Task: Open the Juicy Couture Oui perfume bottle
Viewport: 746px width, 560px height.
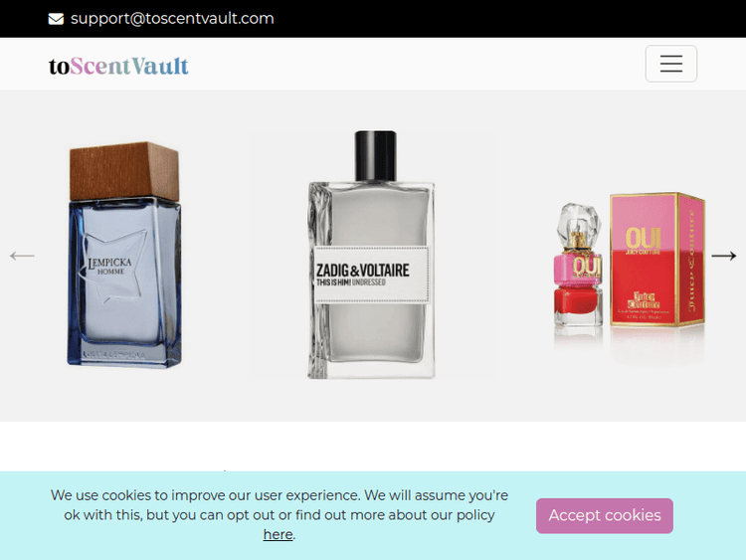Action: point(578,265)
